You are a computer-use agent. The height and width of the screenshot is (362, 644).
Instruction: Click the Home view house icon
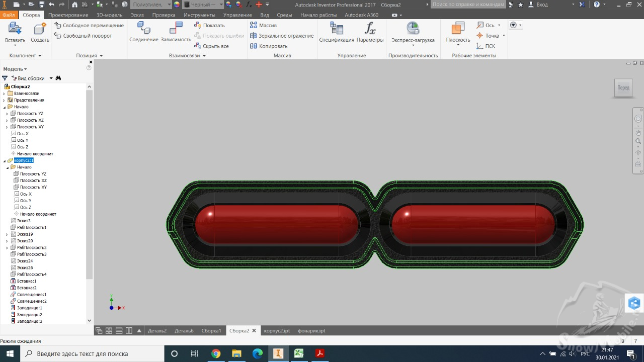click(75, 4)
